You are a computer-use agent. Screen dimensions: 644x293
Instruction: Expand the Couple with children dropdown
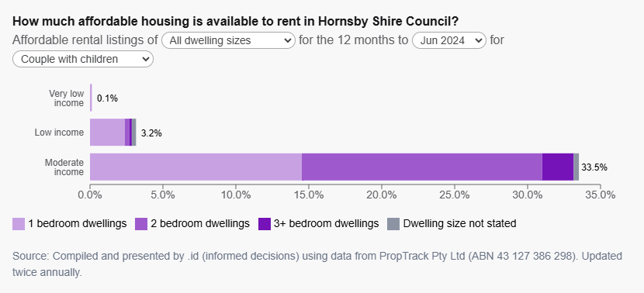(x=83, y=59)
